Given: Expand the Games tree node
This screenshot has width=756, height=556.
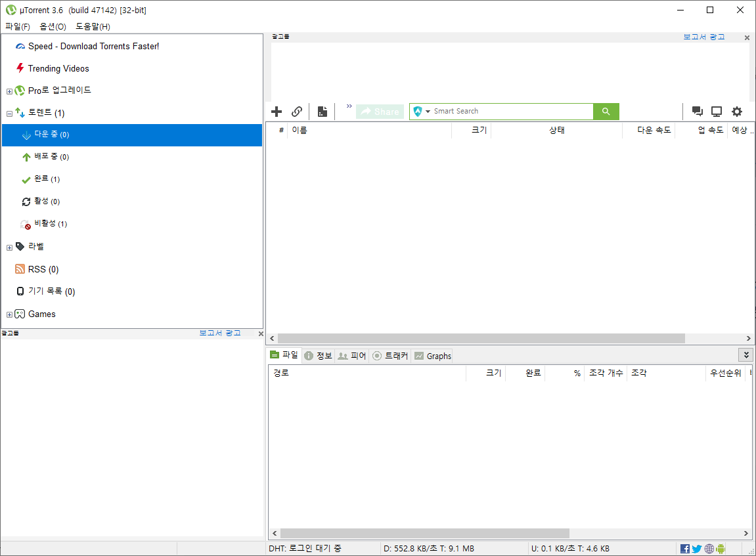Looking at the screenshot, I should 9,314.
